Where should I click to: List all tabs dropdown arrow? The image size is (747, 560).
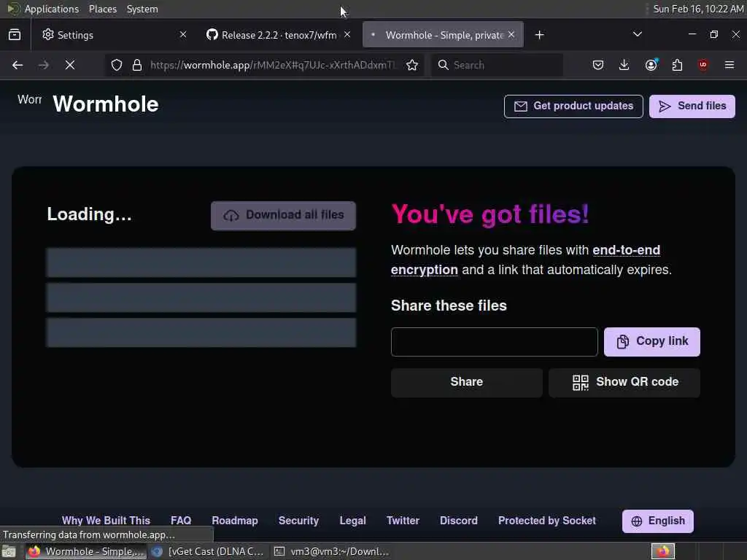638,34
